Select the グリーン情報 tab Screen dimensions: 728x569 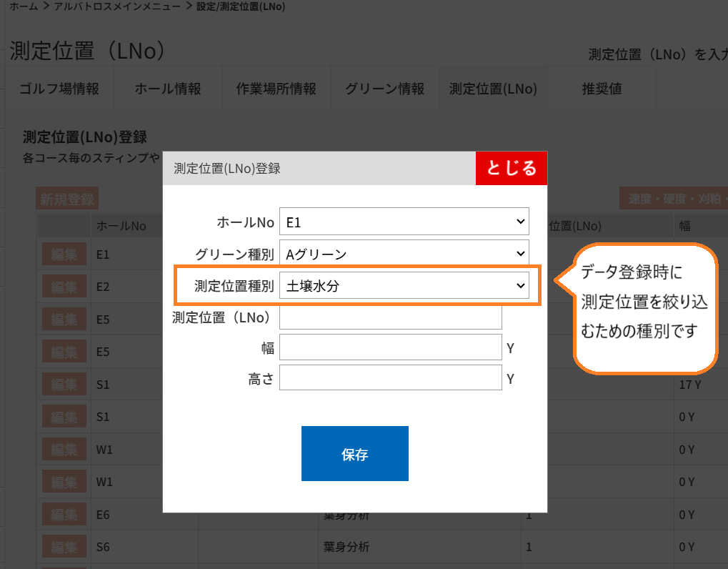point(384,88)
